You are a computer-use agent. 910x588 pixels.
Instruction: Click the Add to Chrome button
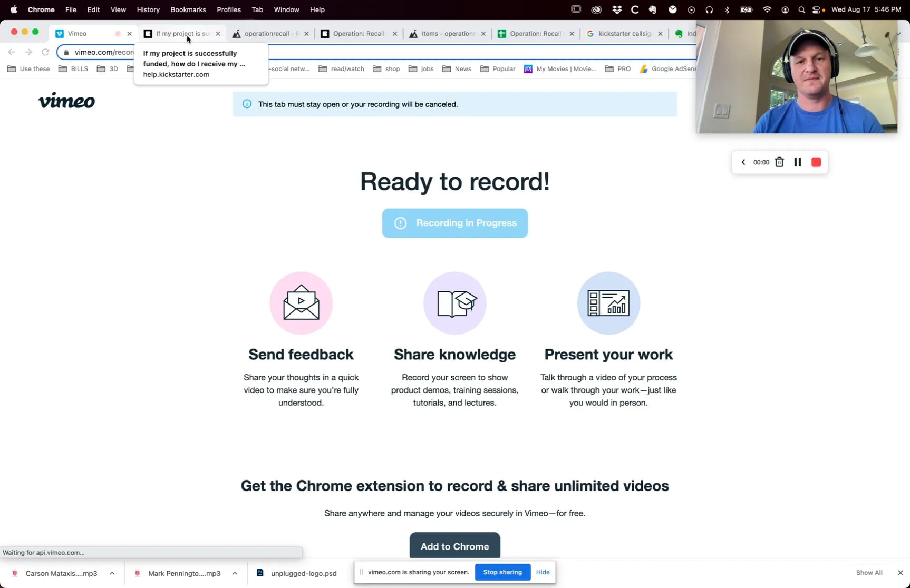(454, 546)
